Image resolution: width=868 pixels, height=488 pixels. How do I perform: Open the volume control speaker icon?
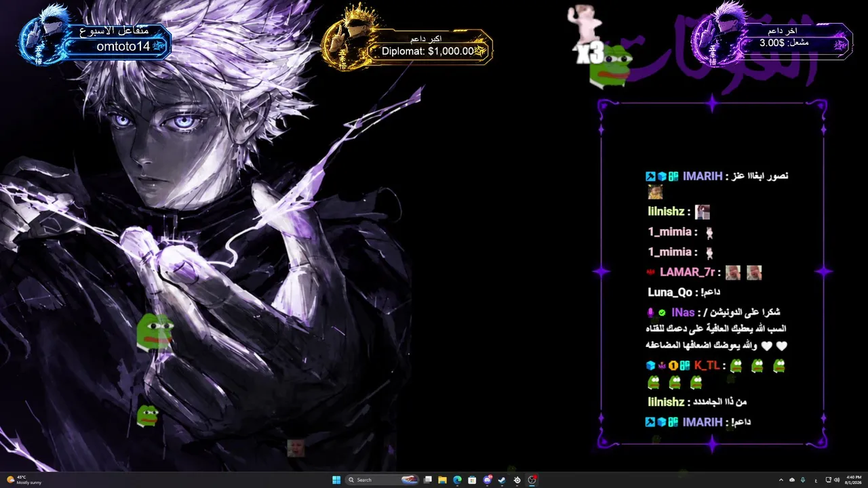click(x=836, y=480)
